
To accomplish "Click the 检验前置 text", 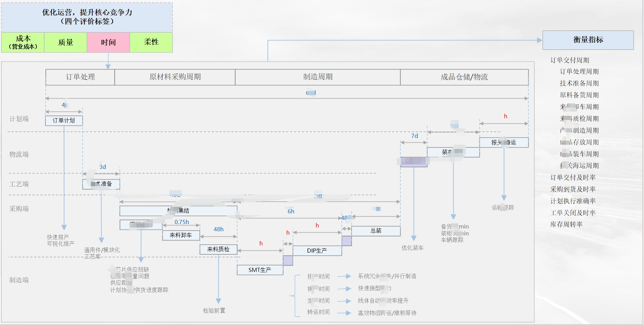I will point(214,311).
